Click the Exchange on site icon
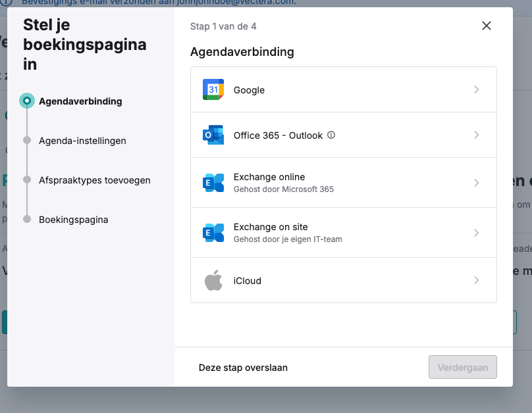Screen dimensions: 532x413 (x=213, y=233)
